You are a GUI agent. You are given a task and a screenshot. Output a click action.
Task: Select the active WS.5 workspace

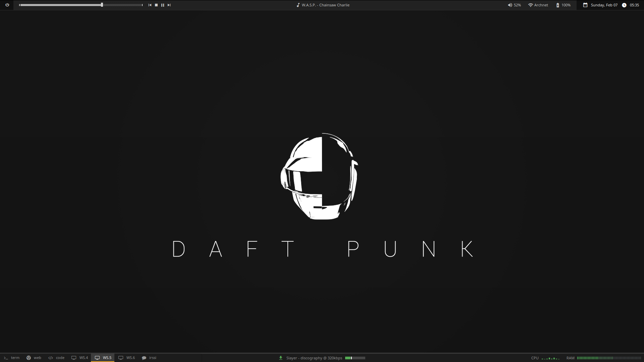[103, 358]
